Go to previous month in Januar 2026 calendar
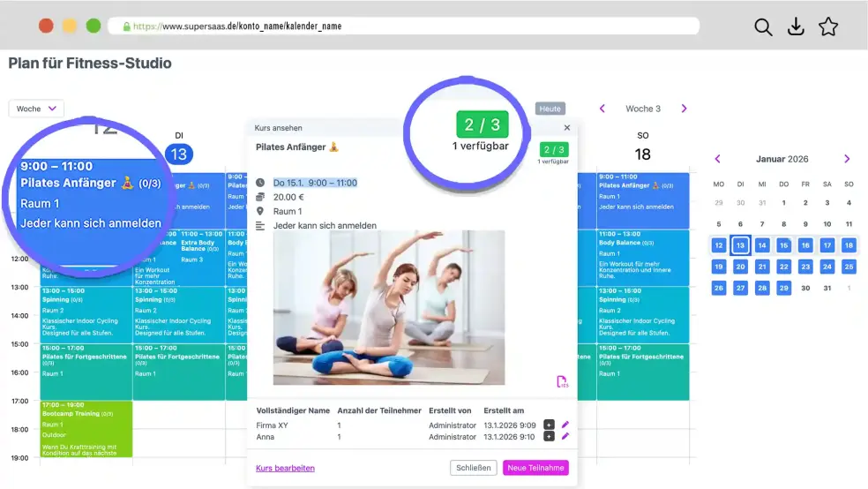This screenshot has width=868, height=489. [718, 159]
